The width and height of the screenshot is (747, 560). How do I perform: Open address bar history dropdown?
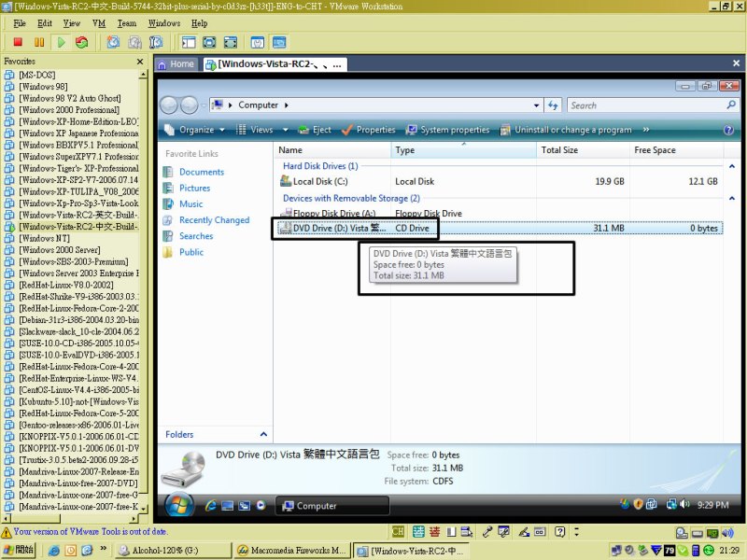[536, 105]
